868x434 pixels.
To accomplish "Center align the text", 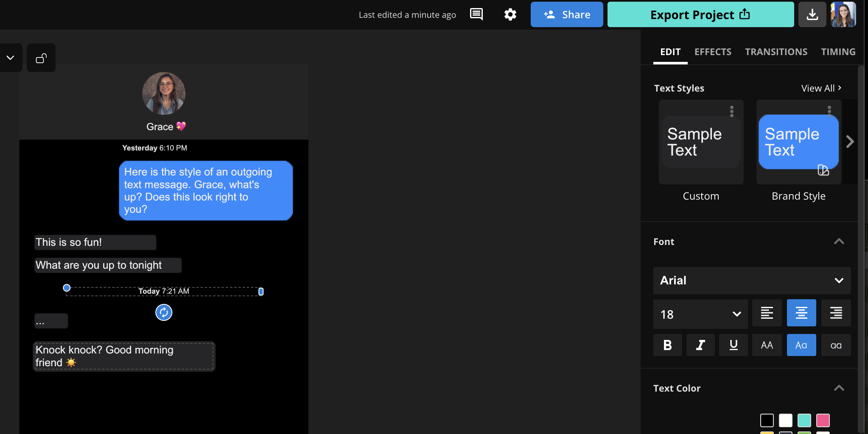I will coord(801,313).
